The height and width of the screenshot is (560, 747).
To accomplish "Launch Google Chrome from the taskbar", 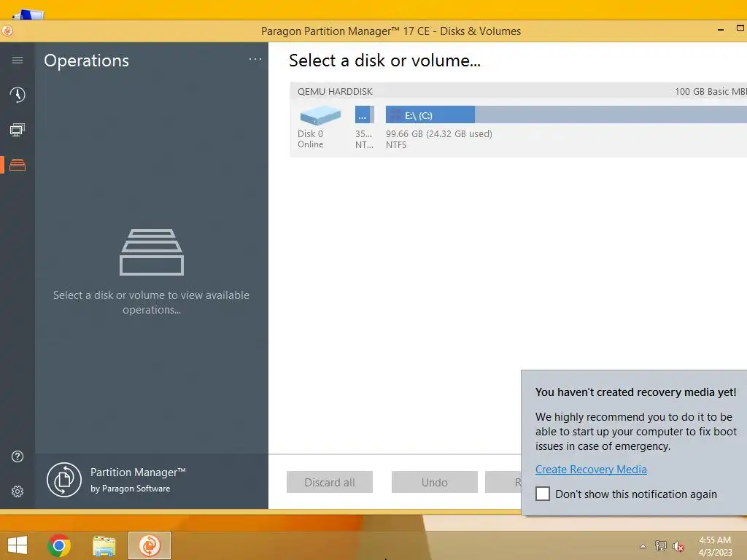I will pos(59,545).
